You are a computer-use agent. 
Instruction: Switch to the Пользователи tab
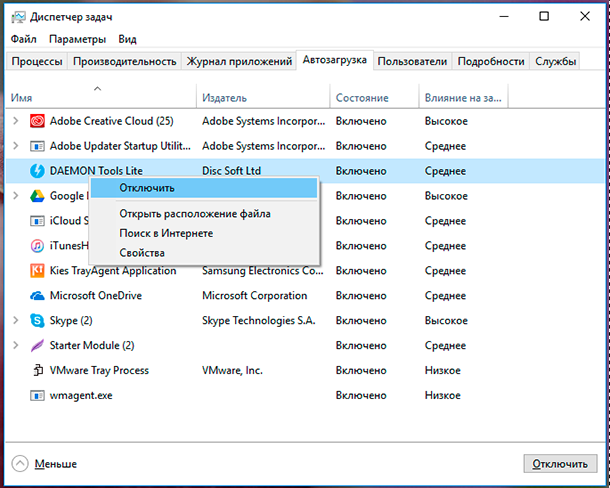click(x=412, y=61)
